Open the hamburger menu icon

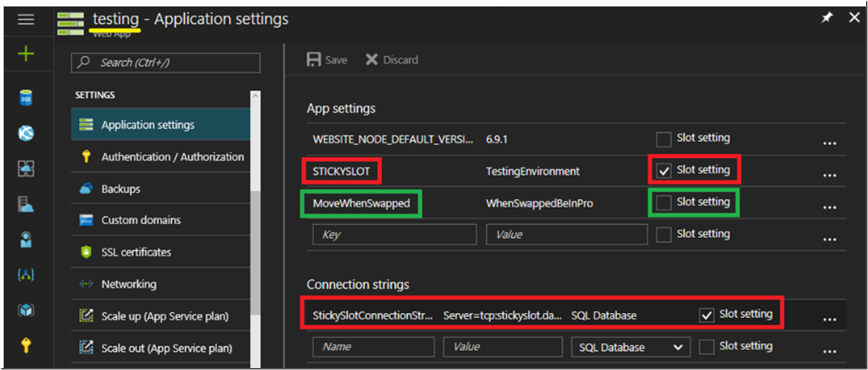[x=26, y=19]
